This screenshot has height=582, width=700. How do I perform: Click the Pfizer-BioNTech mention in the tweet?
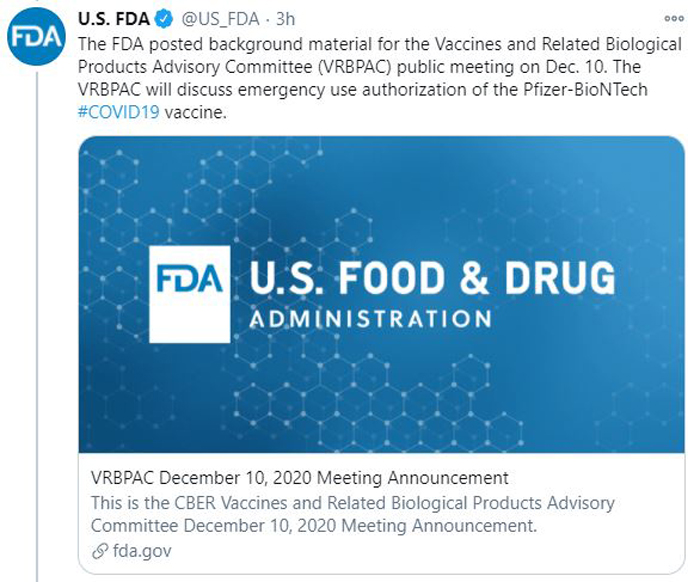[x=585, y=89]
